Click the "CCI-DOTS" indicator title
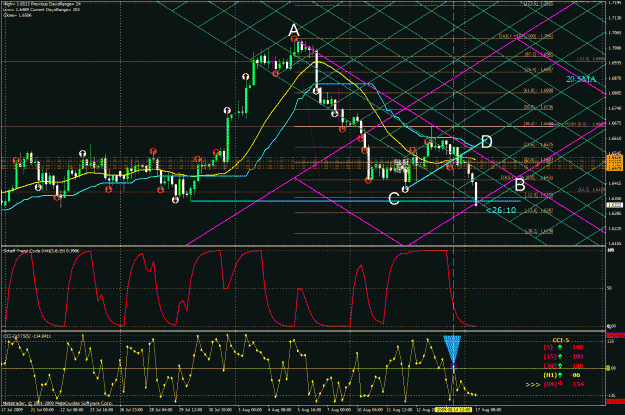Image resolution: width=625 pixels, height=415 pixels. (x=28, y=336)
